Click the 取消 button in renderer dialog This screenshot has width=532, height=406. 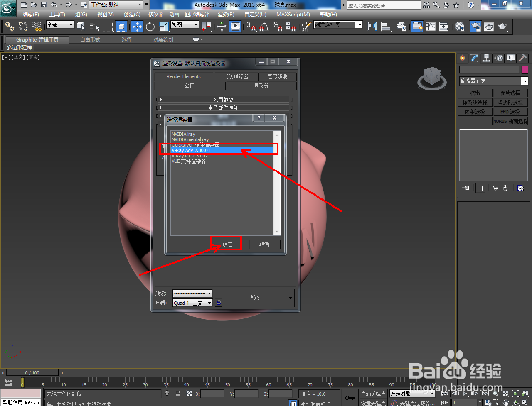pos(264,244)
